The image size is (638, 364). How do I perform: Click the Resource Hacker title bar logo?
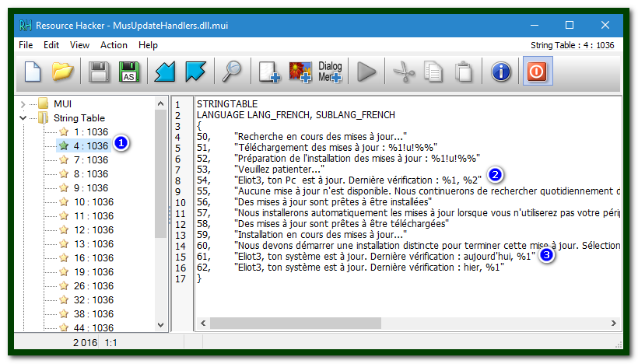[x=25, y=26]
